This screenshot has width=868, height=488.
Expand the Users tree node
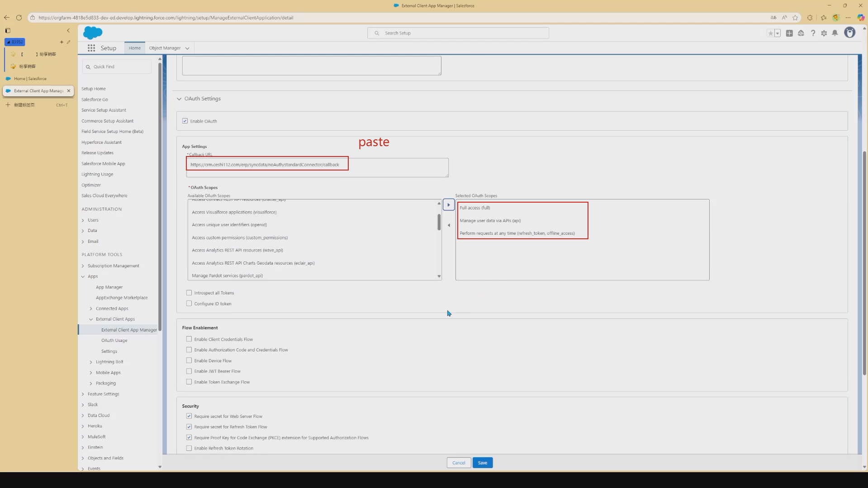(83, 220)
